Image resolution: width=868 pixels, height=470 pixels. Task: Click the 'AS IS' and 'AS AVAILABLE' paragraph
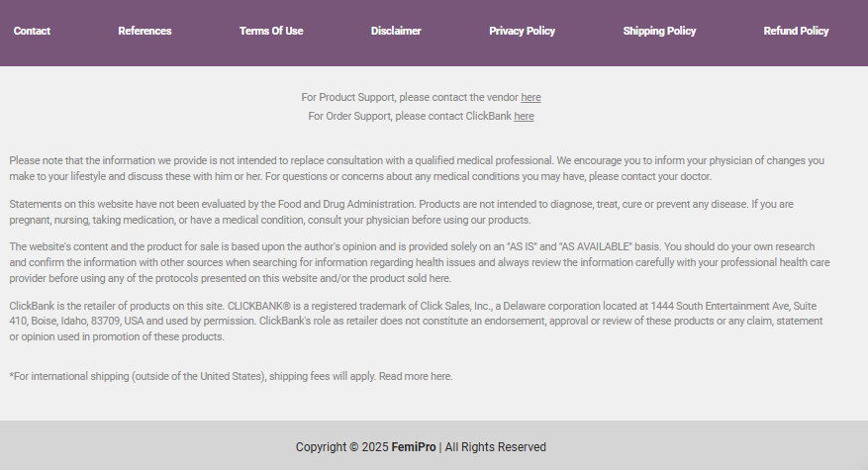(419, 262)
